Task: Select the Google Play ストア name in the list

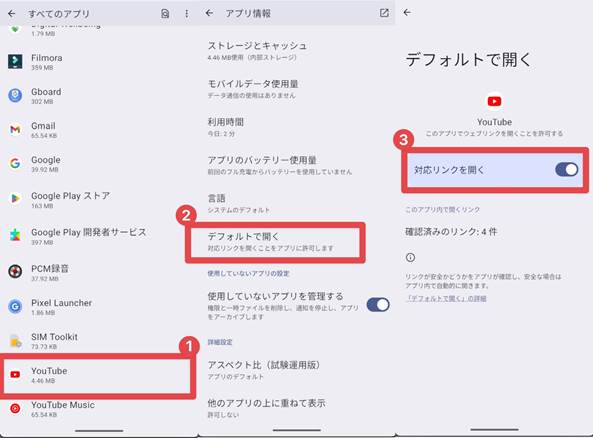Action: point(70,196)
